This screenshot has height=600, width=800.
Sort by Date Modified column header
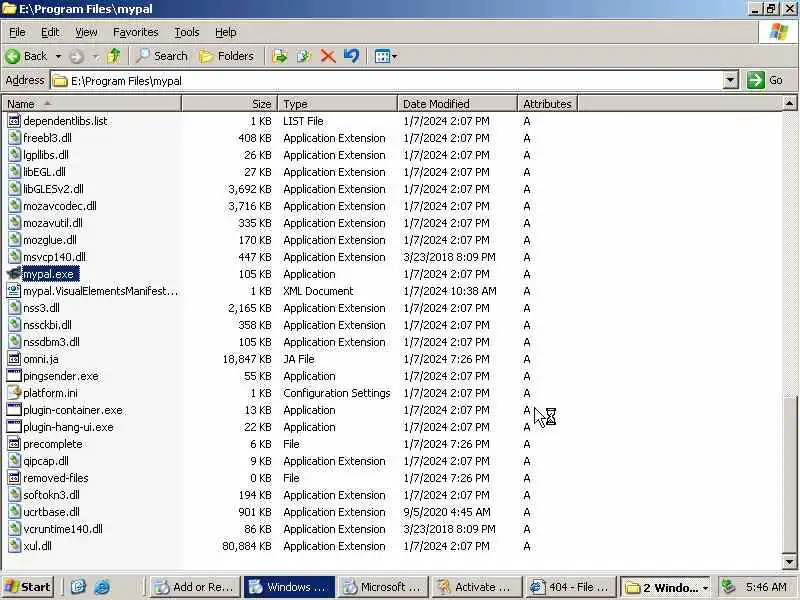coord(457,104)
